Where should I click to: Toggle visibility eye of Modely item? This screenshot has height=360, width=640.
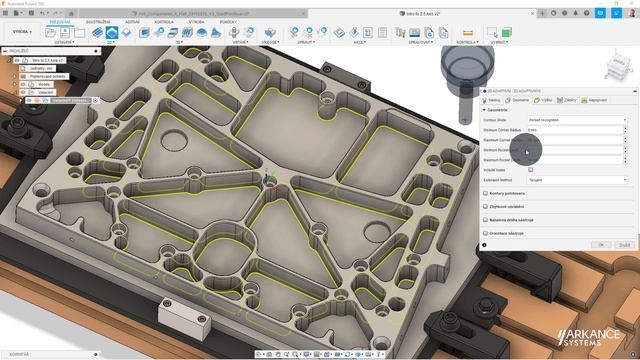(23, 84)
